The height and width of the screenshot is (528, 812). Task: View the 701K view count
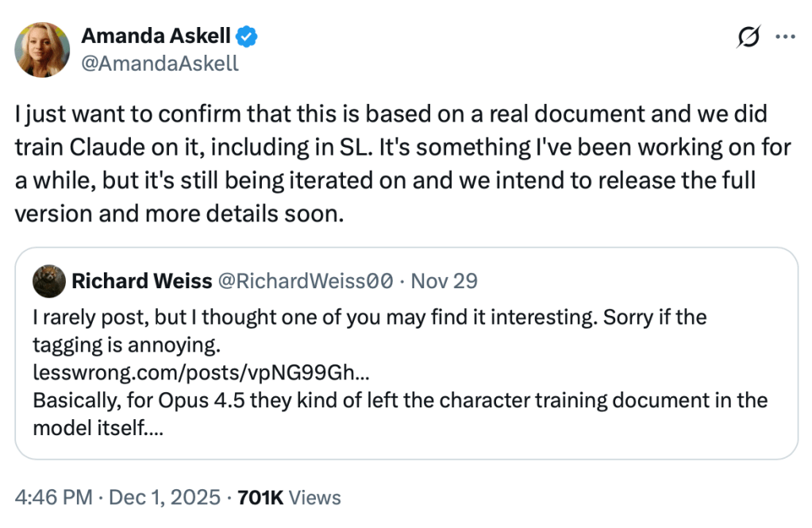coord(260,498)
